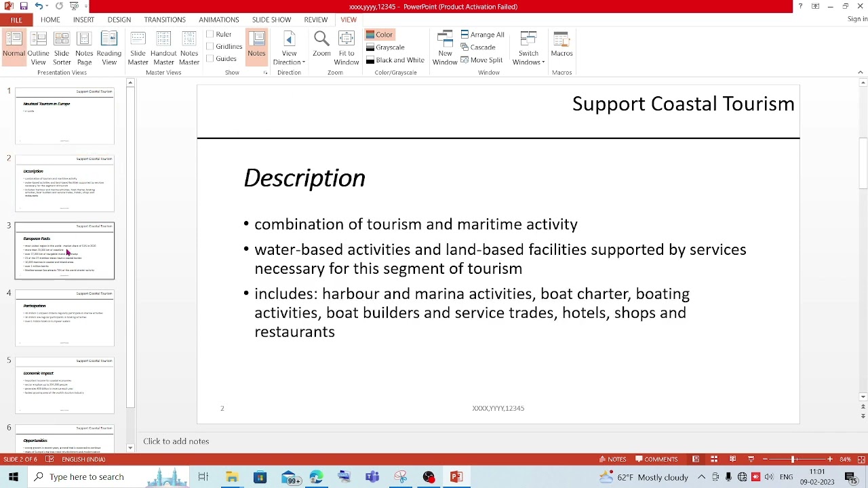
Task: Select slide 5 Economic Impact thumbnail
Action: pyautogui.click(x=64, y=385)
